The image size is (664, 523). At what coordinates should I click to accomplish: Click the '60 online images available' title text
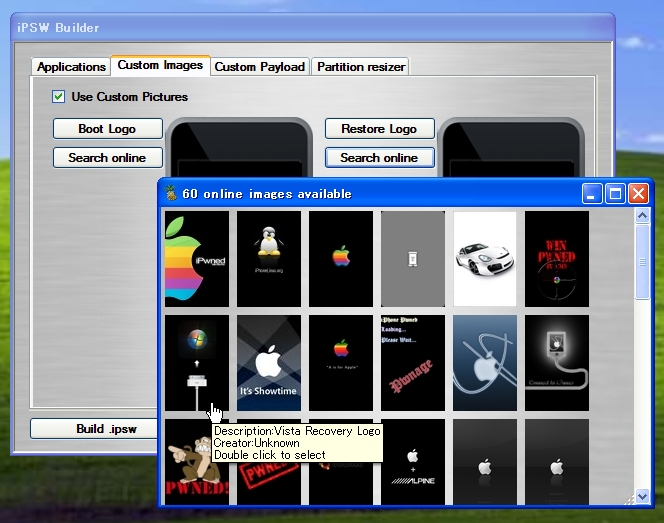pos(267,194)
